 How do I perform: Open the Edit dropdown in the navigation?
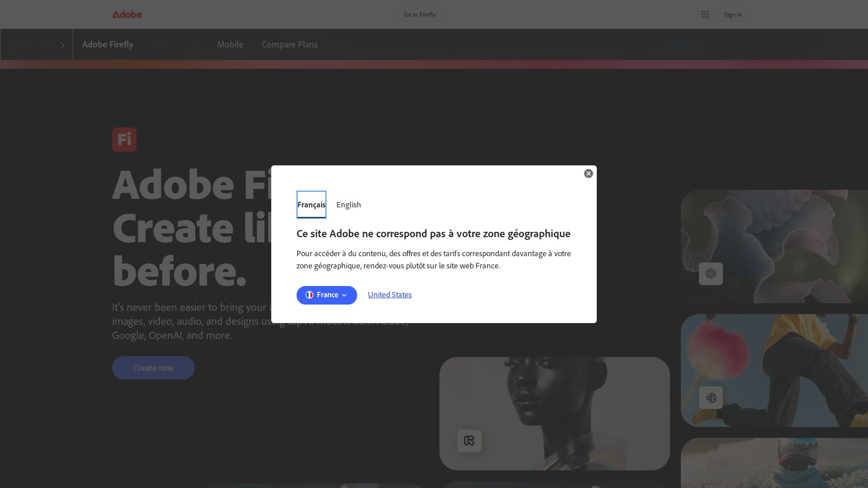(194, 45)
